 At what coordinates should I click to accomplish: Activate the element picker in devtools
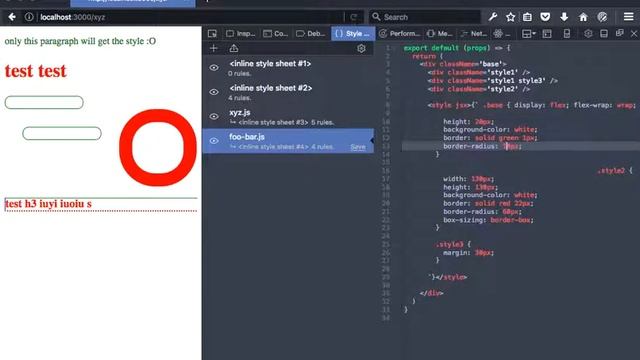click(212, 33)
